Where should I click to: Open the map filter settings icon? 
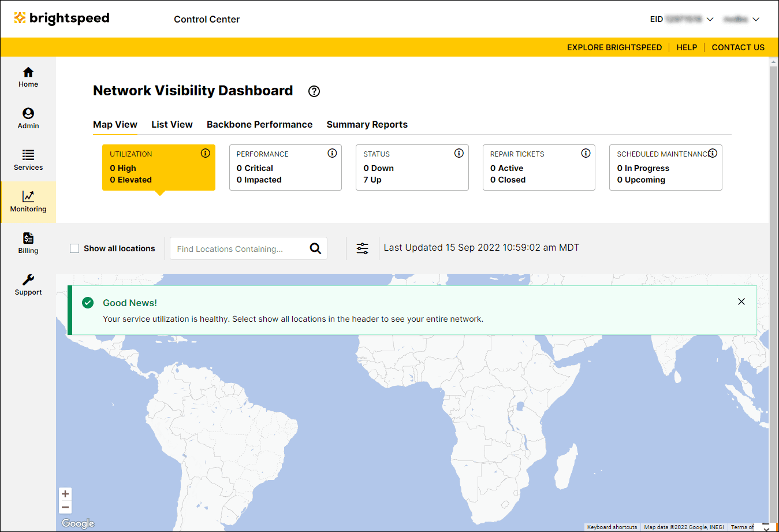(362, 248)
